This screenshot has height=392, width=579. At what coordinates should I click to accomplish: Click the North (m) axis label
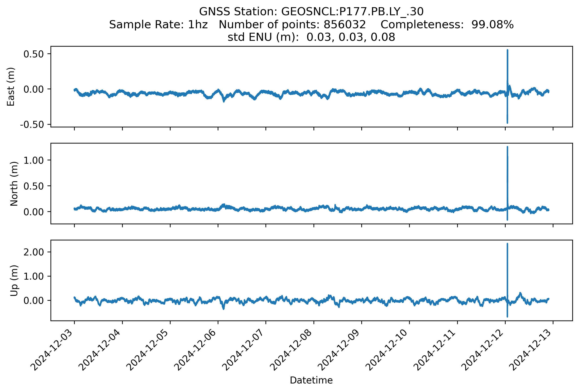coord(14,184)
